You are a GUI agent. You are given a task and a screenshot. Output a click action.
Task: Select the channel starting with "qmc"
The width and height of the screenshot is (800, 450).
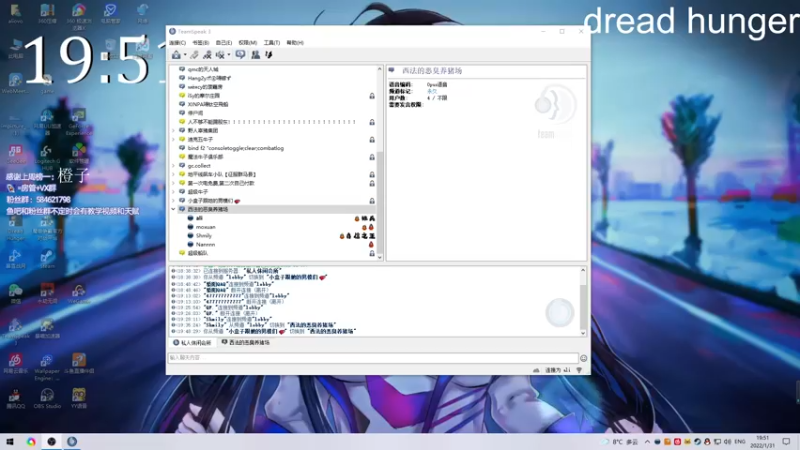[x=203, y=69]
